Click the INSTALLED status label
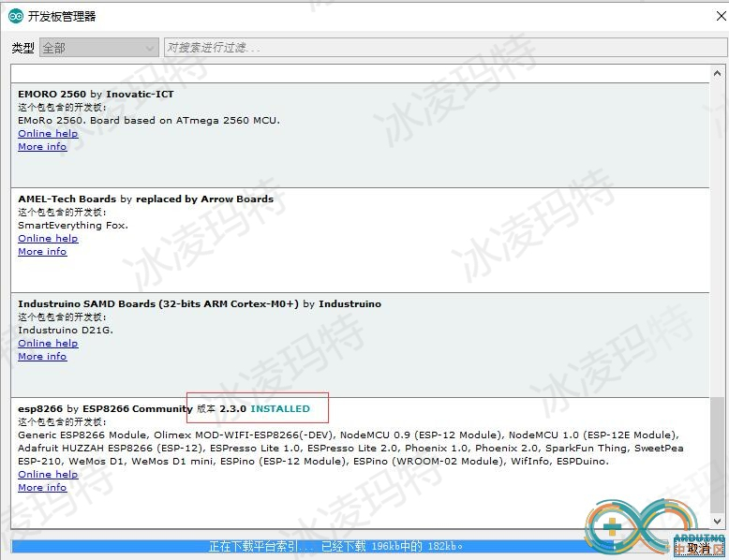 coord(280,409)
